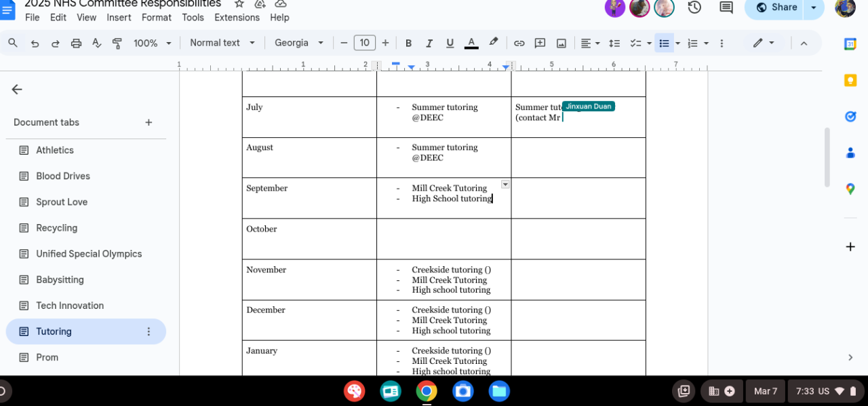Print the document
868x406 pixels.
coord(77,43)
